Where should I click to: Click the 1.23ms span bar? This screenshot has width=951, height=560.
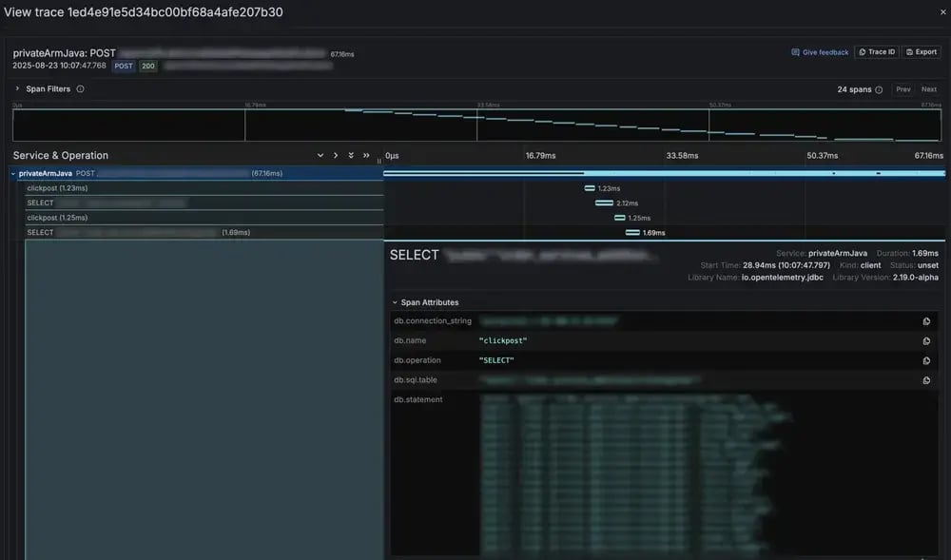[x=590, y=188]
